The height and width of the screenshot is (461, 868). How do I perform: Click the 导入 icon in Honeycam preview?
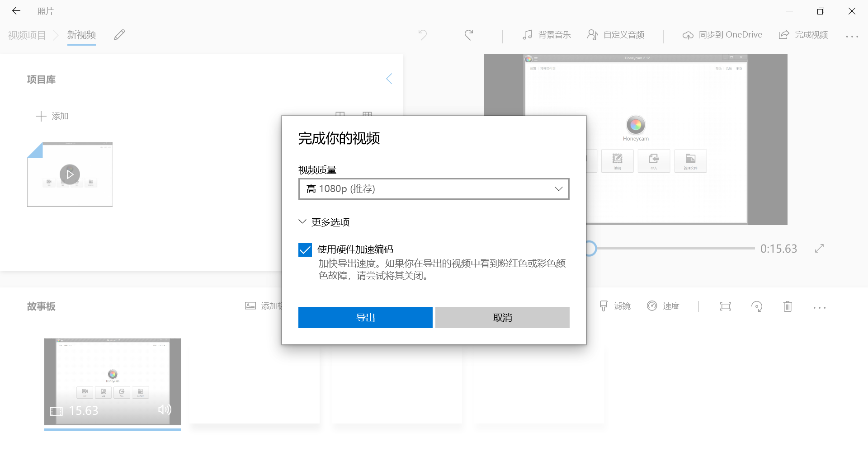coord(654,161)
